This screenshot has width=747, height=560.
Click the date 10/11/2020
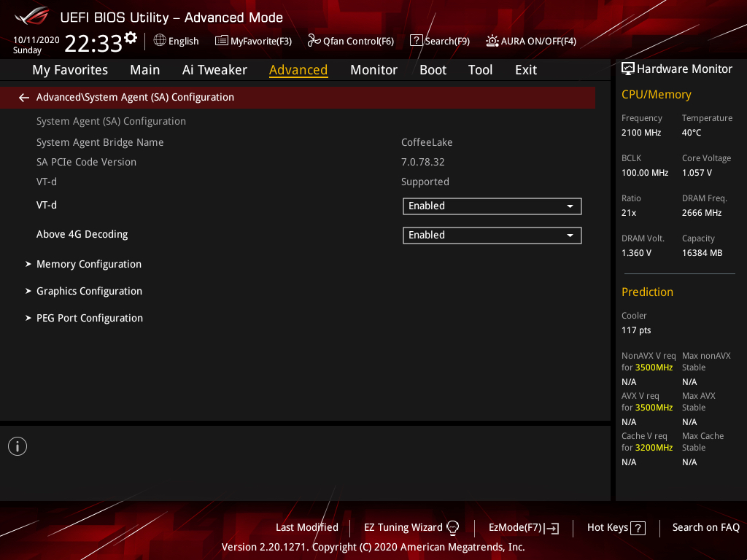pyautogui.click(x=36, y=40)
